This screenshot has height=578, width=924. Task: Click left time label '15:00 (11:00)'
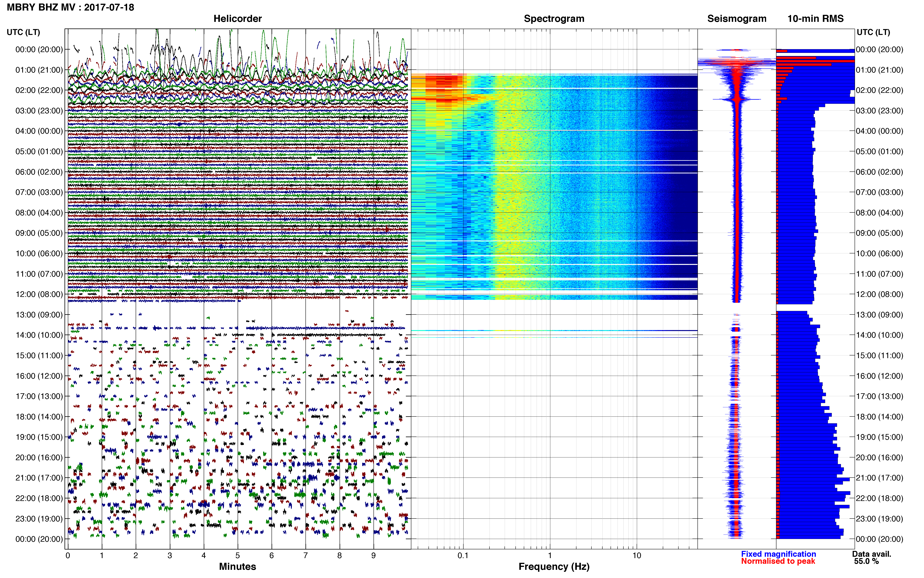tap(39, 355)
